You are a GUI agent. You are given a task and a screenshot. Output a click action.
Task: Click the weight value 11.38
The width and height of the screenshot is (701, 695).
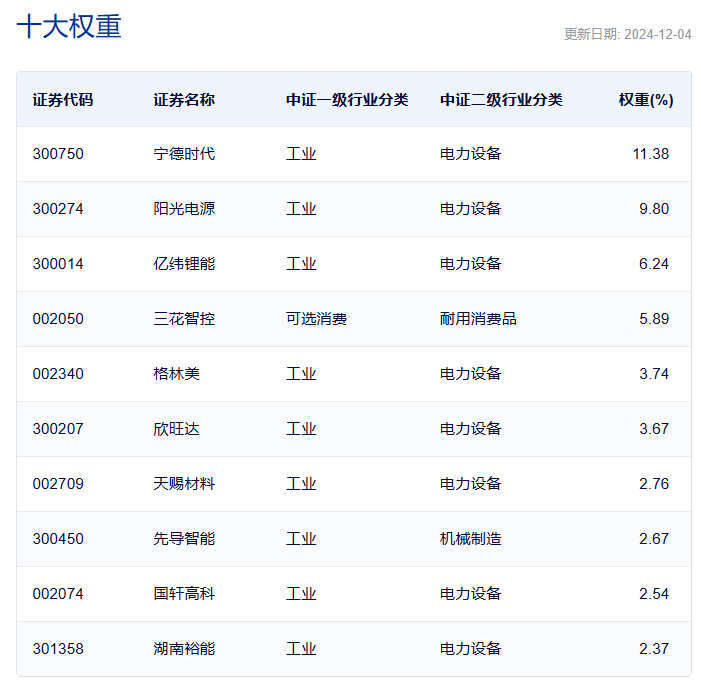[x=650, y=154]
